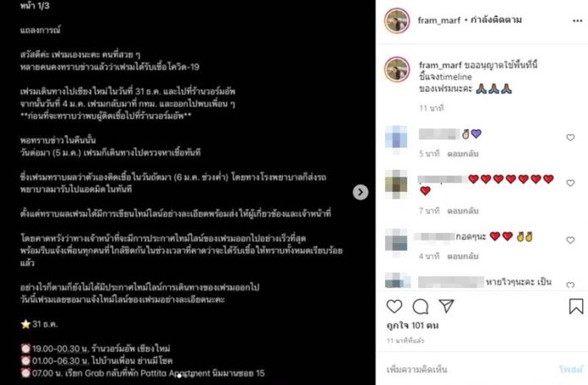This screenshot has height=385, width=588.
Task: Like the first comment with purple heart
Action: (x=570, y=138)
